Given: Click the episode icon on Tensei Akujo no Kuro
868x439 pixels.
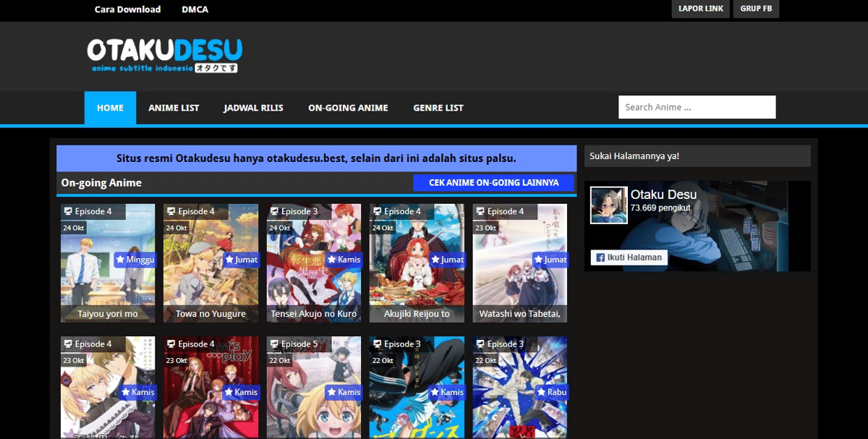Looking at the screenshot, I should click(274, 210).
